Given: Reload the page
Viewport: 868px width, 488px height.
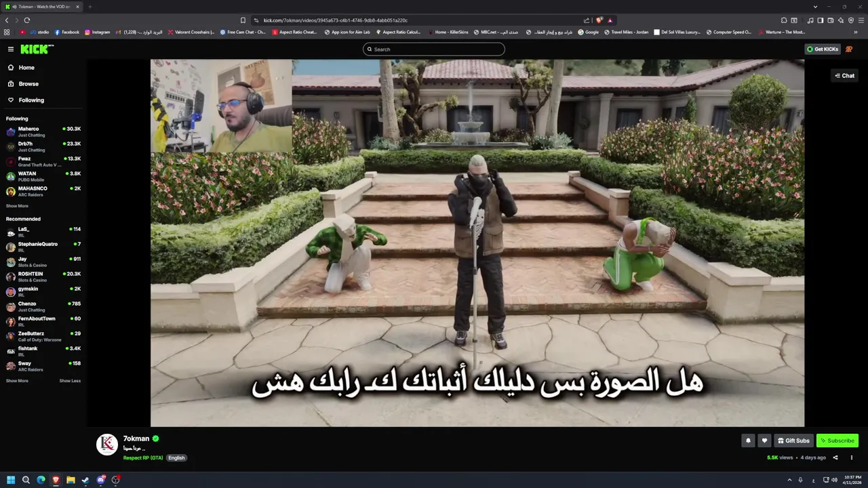Looking at the screenshot, I should pos(27,20).
